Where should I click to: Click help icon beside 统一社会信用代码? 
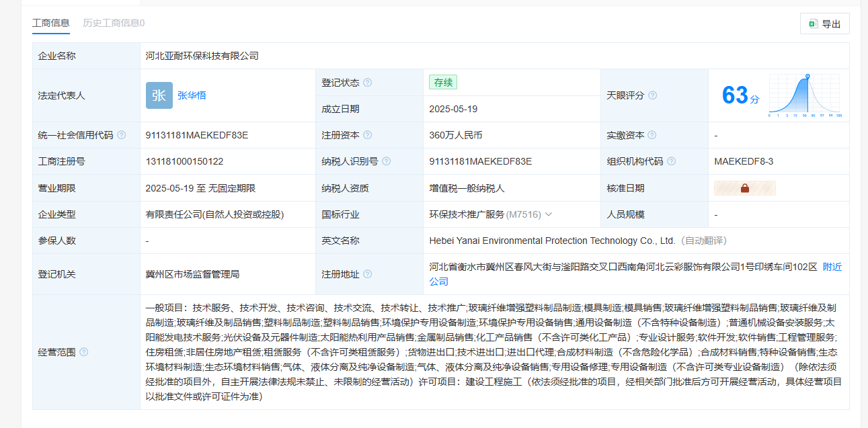coord(122,135)
